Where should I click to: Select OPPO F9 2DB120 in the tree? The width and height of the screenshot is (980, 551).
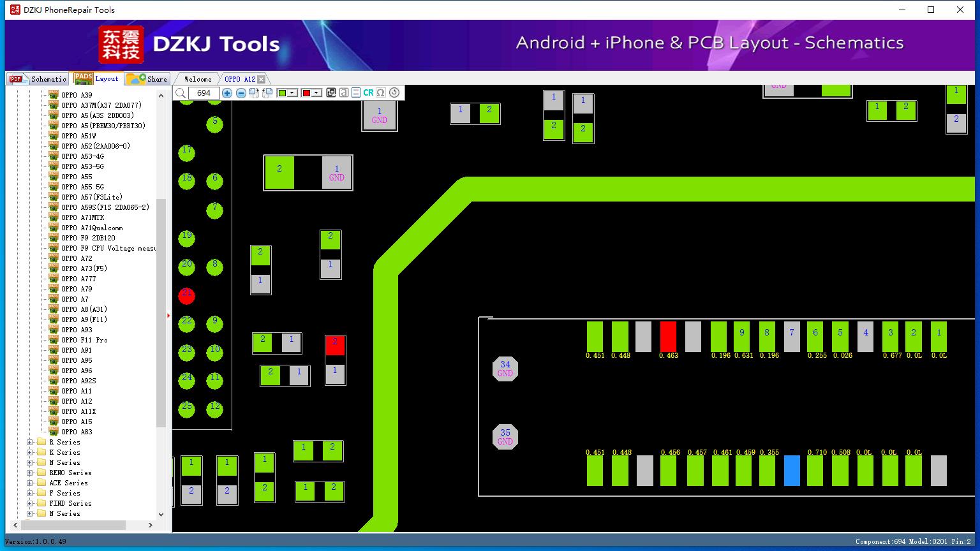pos(88,238)
